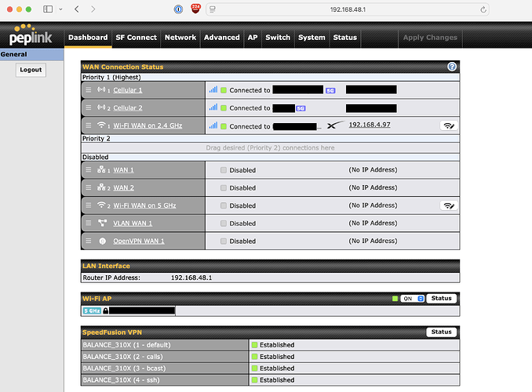Open the Cellular 2 link

(x=128, y=108)
